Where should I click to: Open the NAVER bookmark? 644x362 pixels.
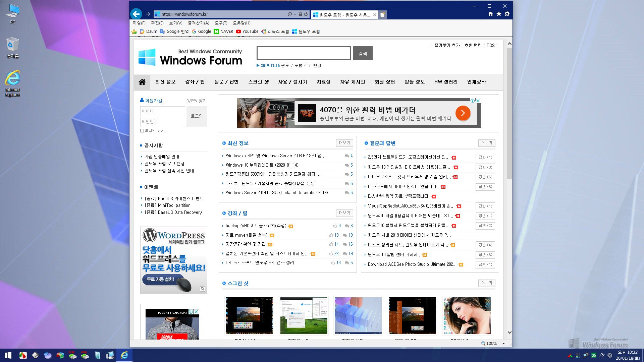(223, 32)
